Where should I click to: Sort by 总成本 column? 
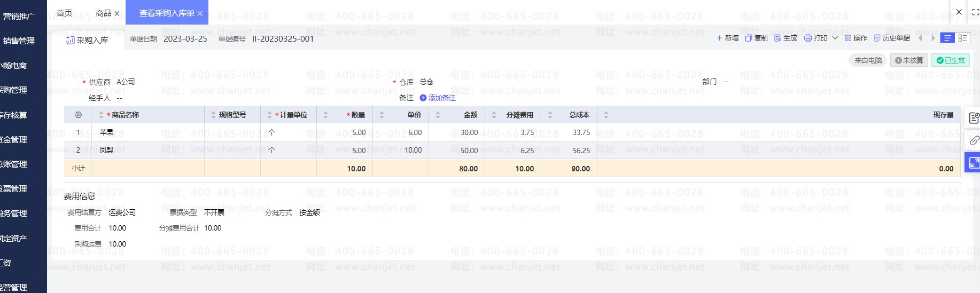point(550,115)
